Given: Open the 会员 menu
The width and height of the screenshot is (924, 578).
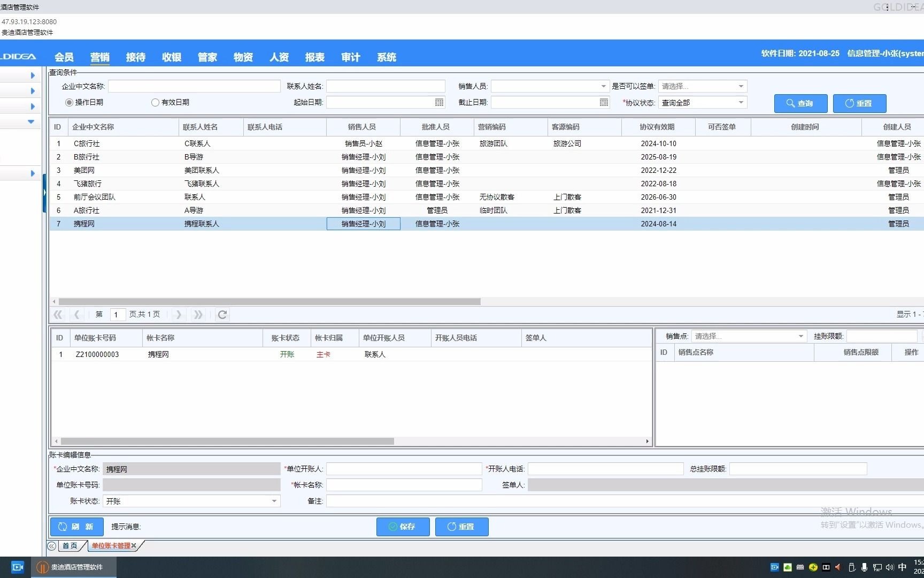Looking at the screenshot, I should (x=64, y=57).
